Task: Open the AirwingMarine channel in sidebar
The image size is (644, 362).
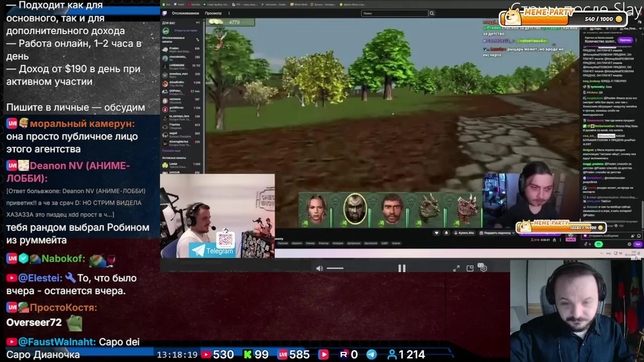Action: (182, 143)
